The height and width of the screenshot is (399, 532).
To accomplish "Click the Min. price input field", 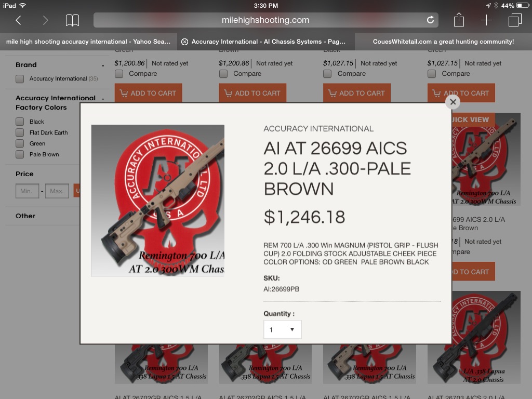I will (x=27, y=191).
